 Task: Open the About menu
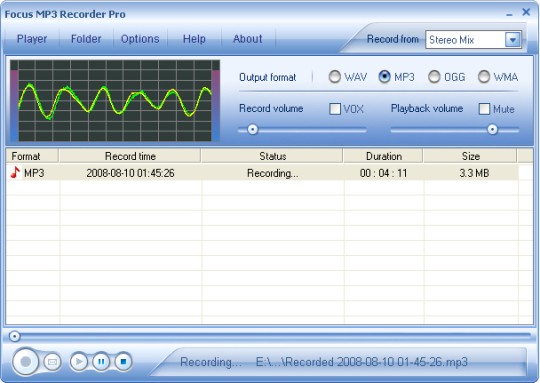pos(248,39)
